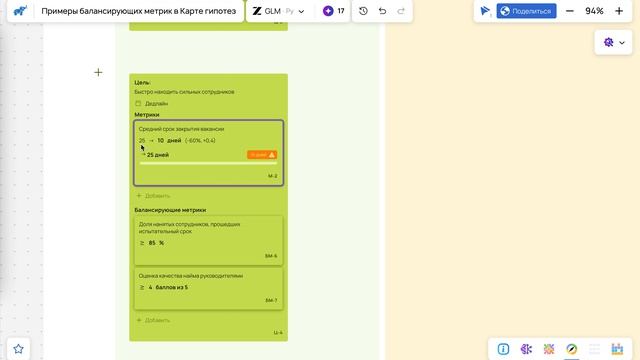Click the blue Поделиться share button
The height and width of the screenshot is (360, 640).
[x=526, y=11]
